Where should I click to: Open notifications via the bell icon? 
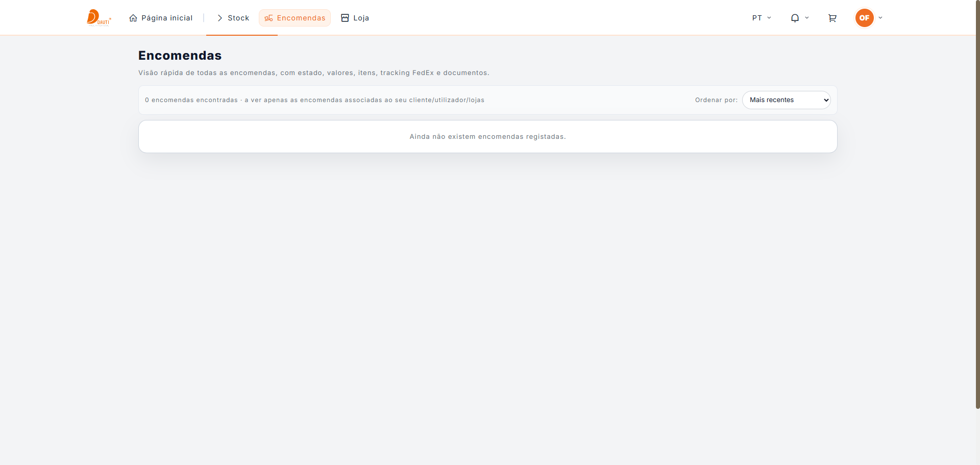(x=795, y=18)
